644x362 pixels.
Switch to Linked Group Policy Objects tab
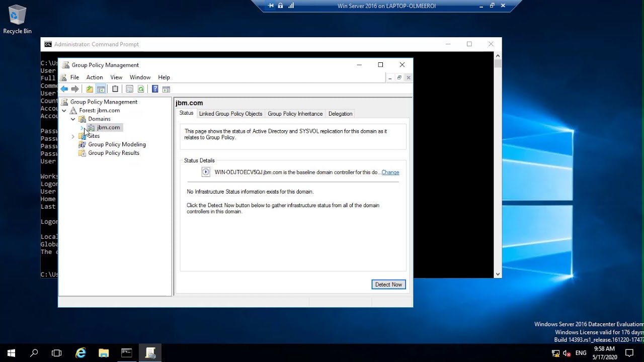[230, 114]
